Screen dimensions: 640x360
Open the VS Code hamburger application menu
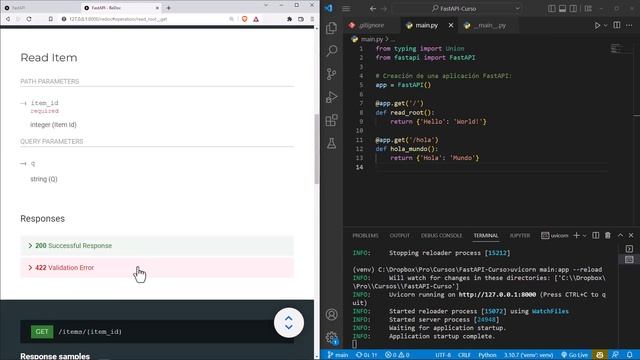tap(346, 9)
